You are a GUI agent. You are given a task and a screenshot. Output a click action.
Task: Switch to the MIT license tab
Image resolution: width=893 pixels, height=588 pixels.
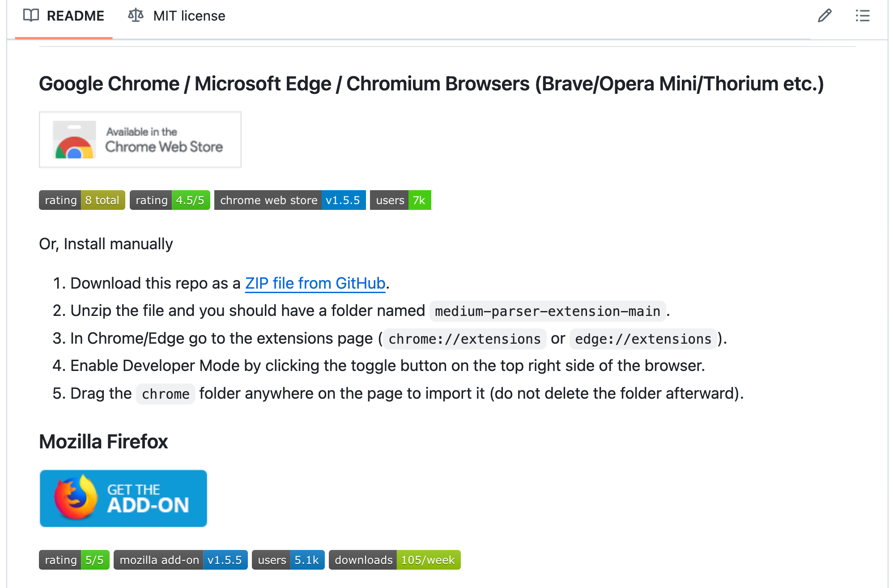[x=177, y=16]
